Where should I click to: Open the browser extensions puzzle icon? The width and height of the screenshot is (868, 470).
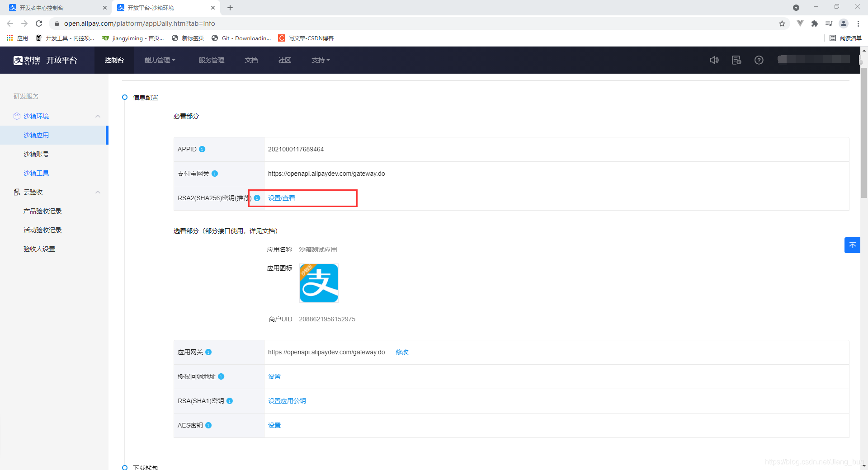click(815, 23)
